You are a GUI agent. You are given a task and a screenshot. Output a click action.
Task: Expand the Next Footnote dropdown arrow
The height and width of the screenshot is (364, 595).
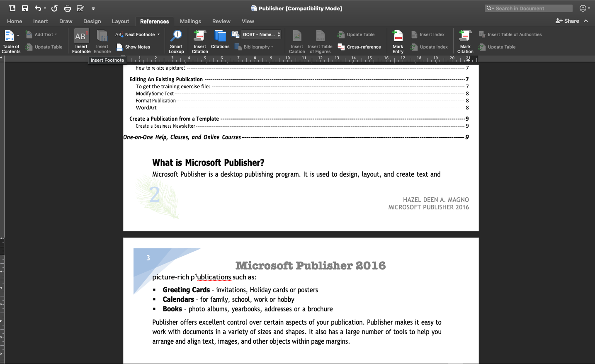tap(158, 34)
